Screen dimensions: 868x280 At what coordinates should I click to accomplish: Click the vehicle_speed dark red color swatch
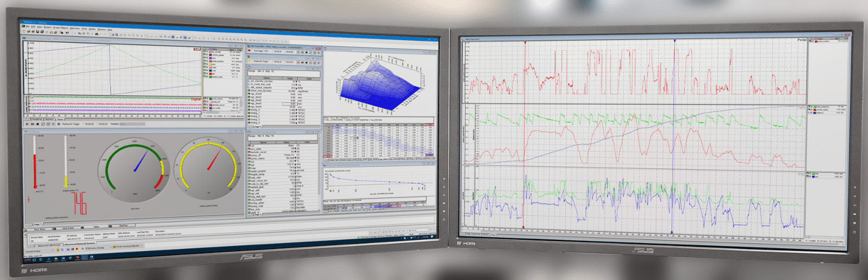pos(210,55)
